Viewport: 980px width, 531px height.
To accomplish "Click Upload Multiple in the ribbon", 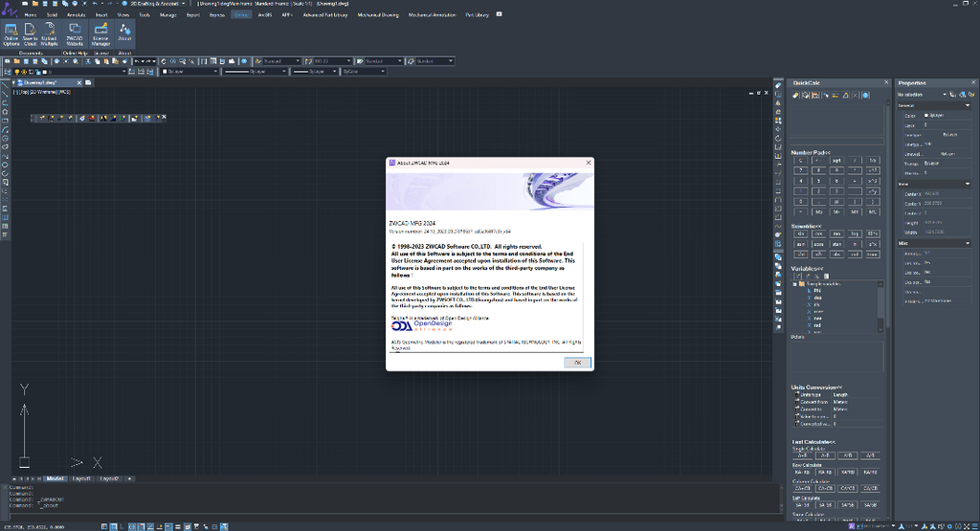I will click(50, 34).
